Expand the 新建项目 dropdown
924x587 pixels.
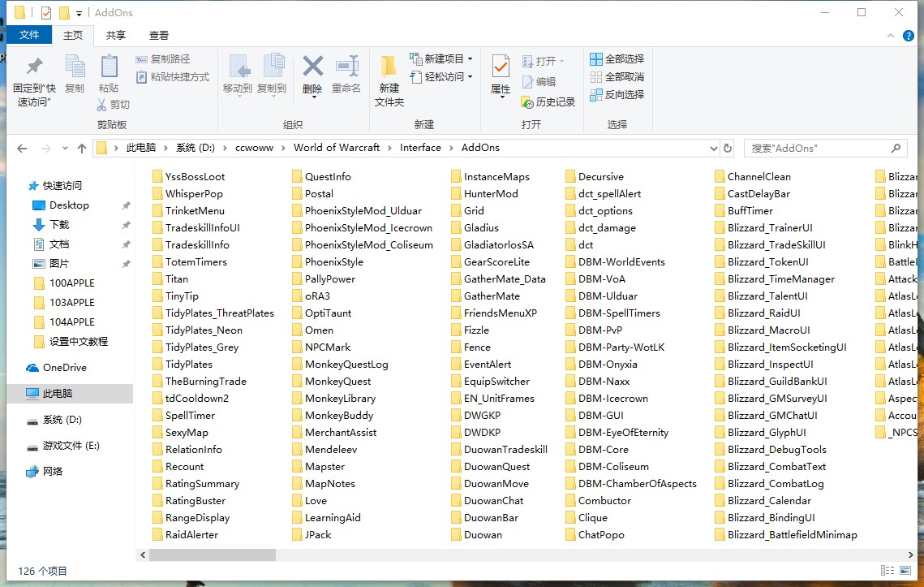point(471,59)
